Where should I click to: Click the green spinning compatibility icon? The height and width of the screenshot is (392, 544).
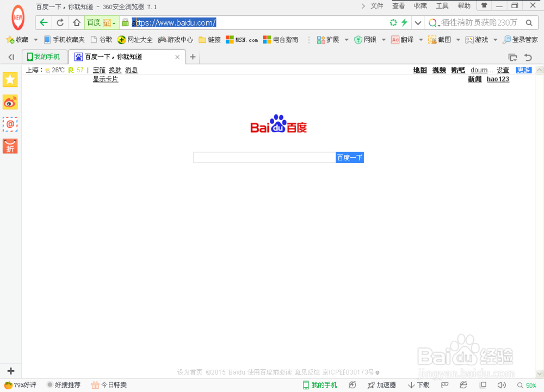click(x=393, y=22)
